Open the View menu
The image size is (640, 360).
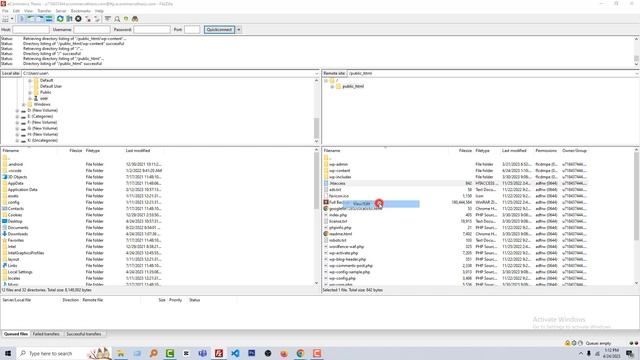coord(29,11)
